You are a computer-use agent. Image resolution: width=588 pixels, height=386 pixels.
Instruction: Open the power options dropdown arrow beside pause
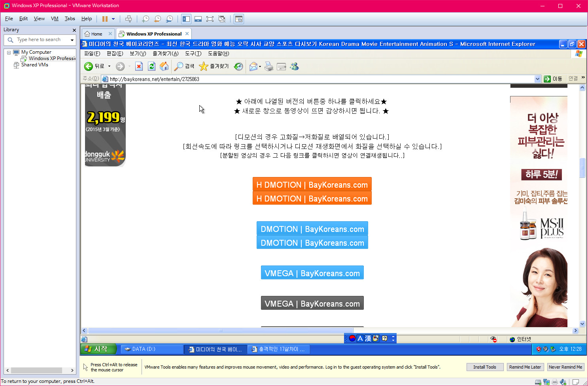pyautogui.click(x=113, y=19)
